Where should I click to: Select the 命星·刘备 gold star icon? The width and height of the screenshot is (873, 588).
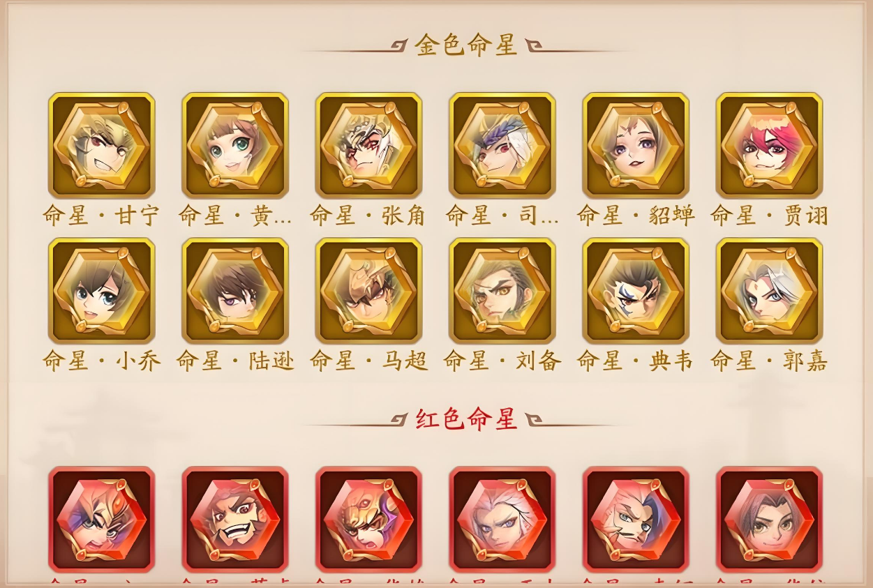point(502,291)
